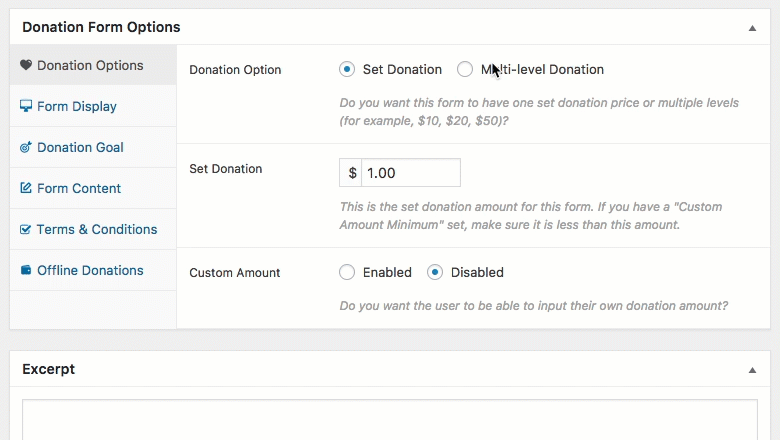This screenshot has width=780, height=440.
Task: Click the monitor icon beside Form Display
Action: 26,107
